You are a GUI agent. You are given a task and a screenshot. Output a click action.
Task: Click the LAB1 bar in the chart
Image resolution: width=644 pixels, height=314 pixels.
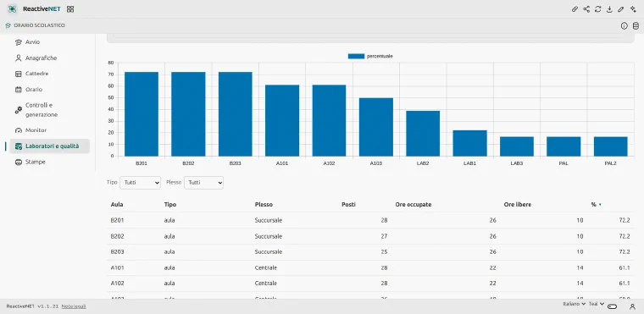point(469,143)
